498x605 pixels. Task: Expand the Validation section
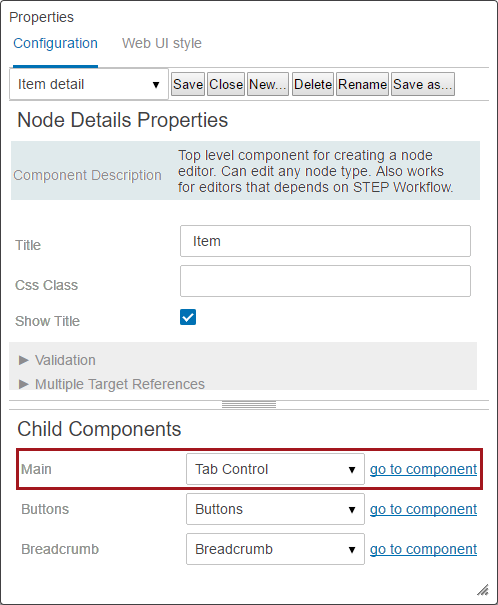pos(57,360)
